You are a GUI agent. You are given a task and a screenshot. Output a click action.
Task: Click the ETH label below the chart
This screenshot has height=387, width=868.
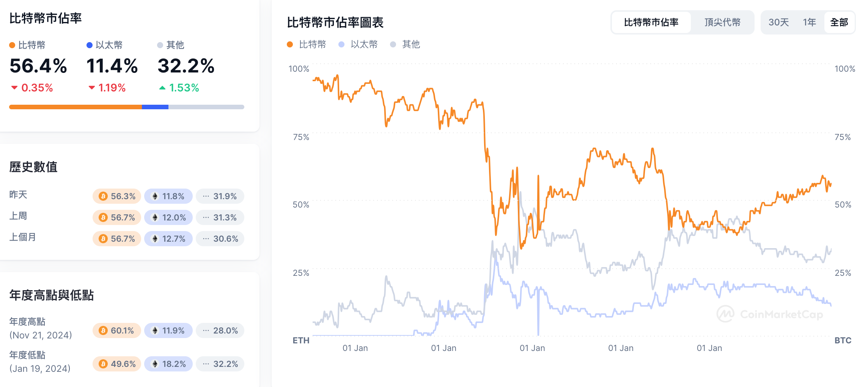pyautogui.click(x=302, y=341)
